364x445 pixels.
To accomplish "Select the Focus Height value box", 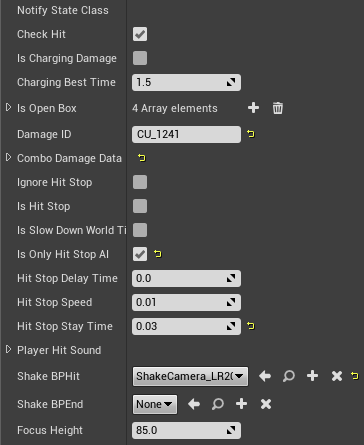I will coord(186,430).
